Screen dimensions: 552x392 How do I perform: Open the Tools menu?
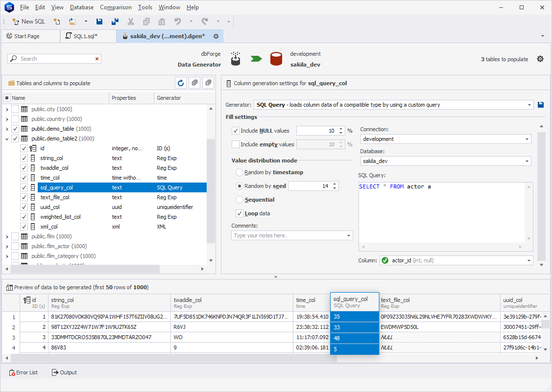pyautogui.click(x=145, y=7)
